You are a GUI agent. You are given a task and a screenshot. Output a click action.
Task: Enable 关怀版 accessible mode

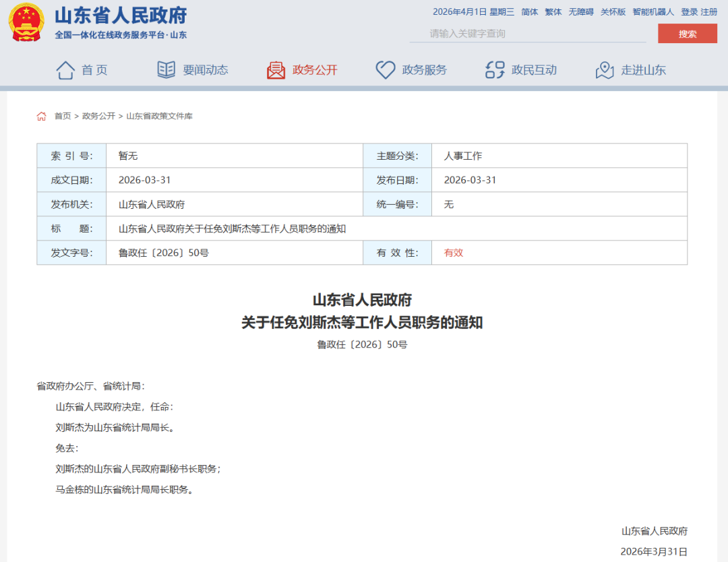click(613, 12)
